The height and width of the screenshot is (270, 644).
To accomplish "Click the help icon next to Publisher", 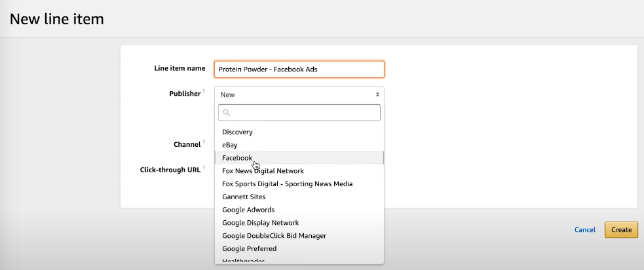I will click(x=204, y=92).
